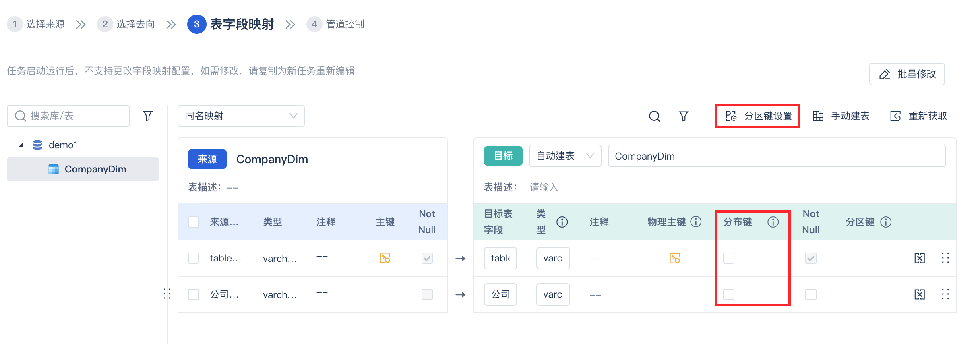Click the 批量修改 button
Viewport: 980px width, 344px height.
click(907, 74)
